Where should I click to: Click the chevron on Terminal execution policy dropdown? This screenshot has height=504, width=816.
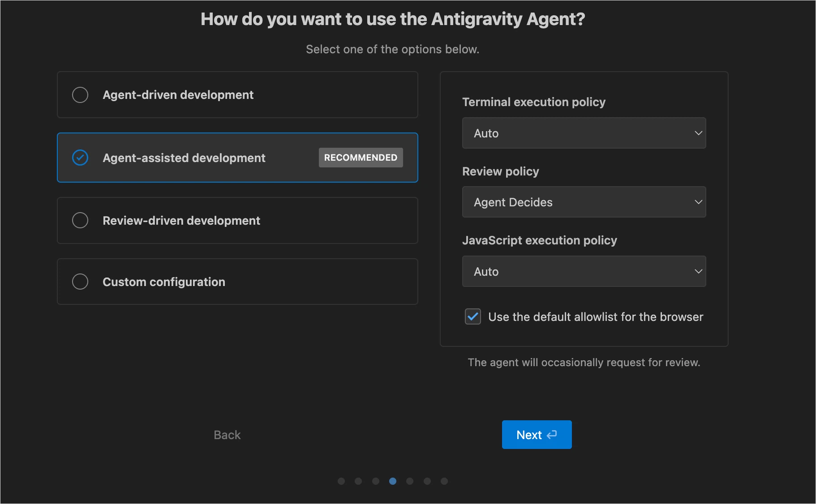[698, 133]
